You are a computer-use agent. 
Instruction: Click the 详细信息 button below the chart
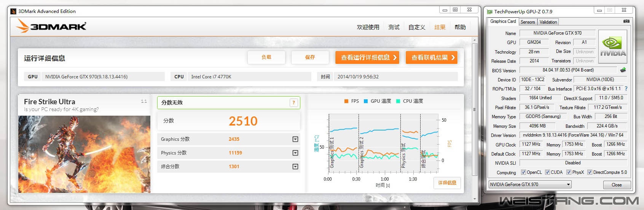pyautogui.click(x=447, y=183)
